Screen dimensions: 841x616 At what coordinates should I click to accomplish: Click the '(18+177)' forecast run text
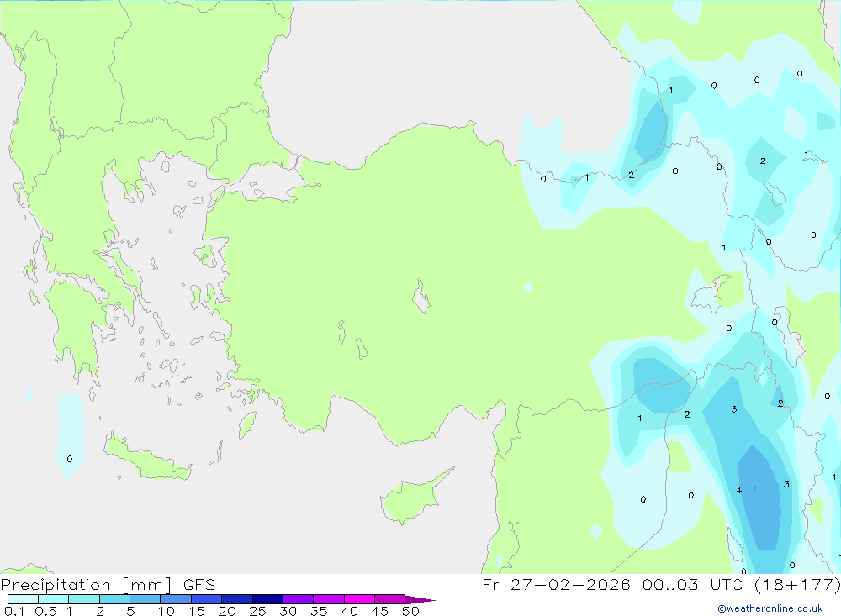tap(797, 584)
